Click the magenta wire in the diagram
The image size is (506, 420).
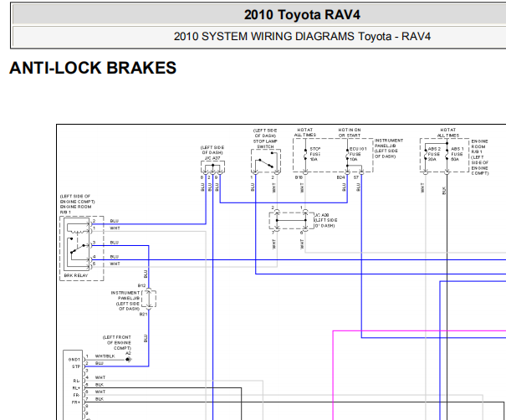tap(419, 331)
